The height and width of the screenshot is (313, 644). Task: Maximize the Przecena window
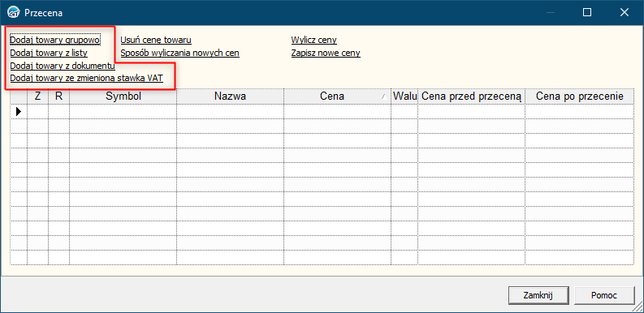pos(587,12)
